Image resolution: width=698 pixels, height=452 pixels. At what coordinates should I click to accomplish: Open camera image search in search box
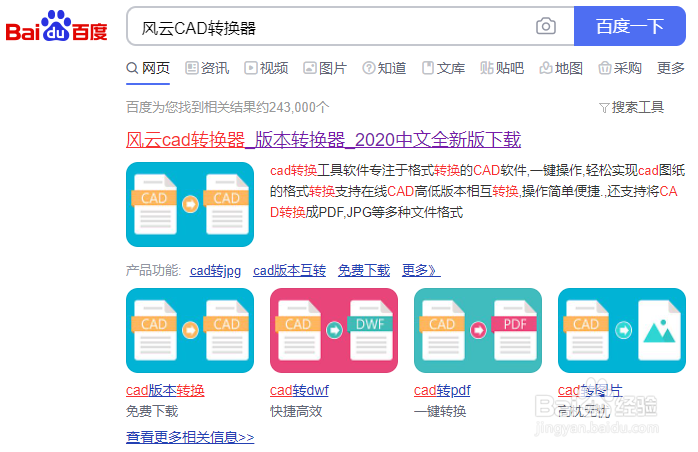point(545,26)
